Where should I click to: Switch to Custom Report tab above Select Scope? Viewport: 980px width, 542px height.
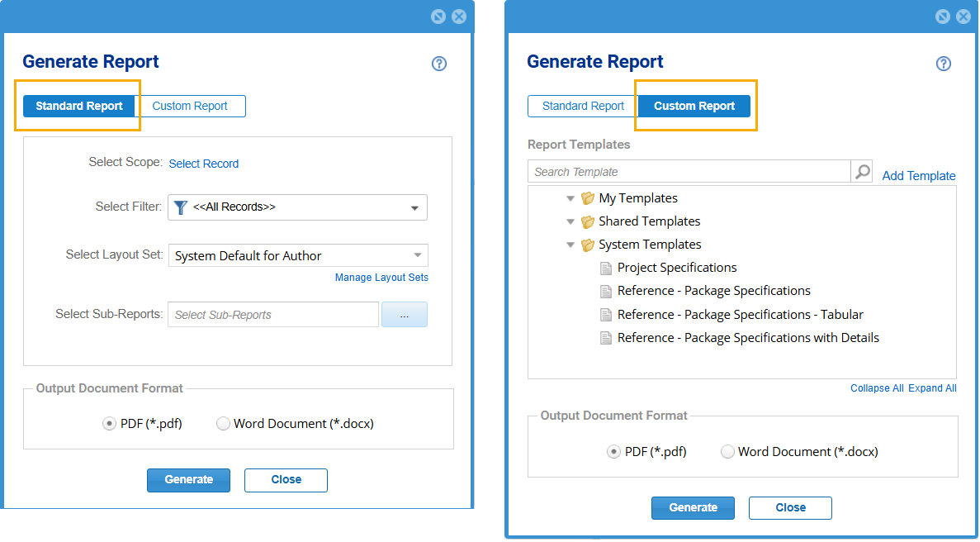pos(190,106)
